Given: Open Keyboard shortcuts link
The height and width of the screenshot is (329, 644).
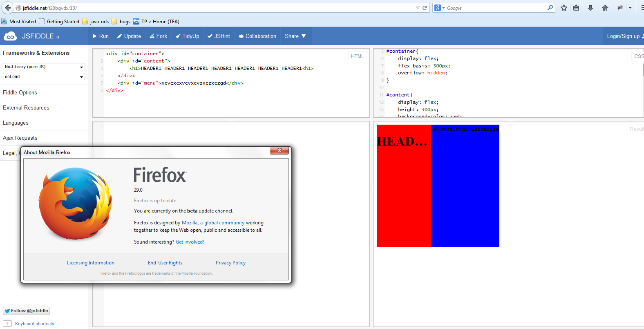Looking at the screenshot, I should tap(35, 324).
